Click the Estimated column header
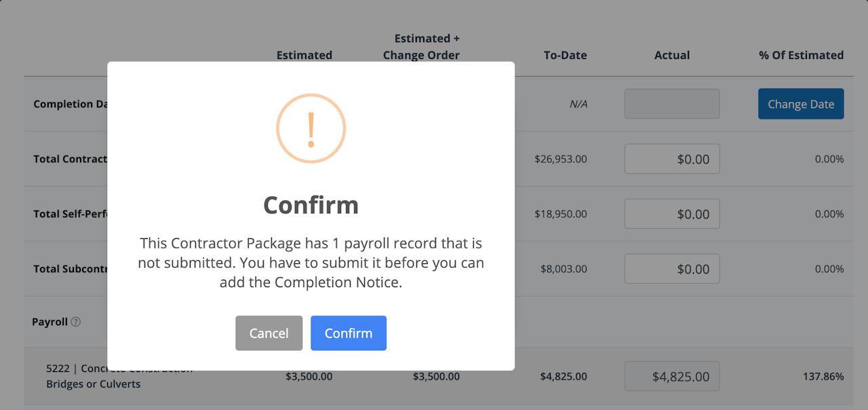 click(x=304, y=55)
